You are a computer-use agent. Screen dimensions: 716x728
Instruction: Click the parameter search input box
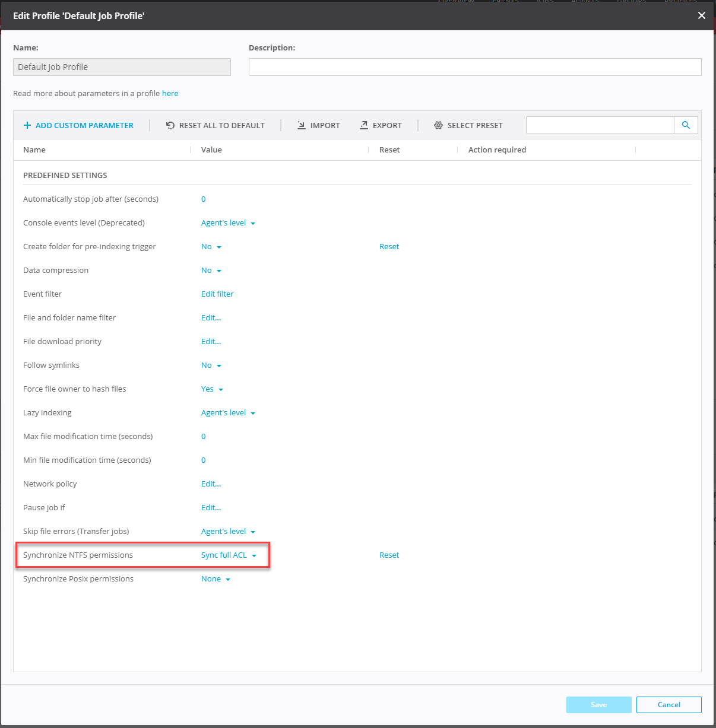click(x=600, y=125)
